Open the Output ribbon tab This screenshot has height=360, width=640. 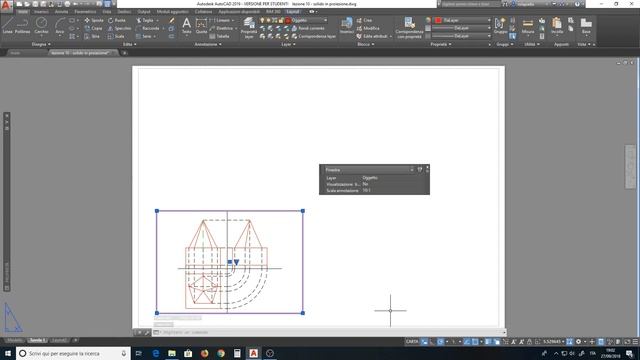pyautogui.click(x=144, y=12)
